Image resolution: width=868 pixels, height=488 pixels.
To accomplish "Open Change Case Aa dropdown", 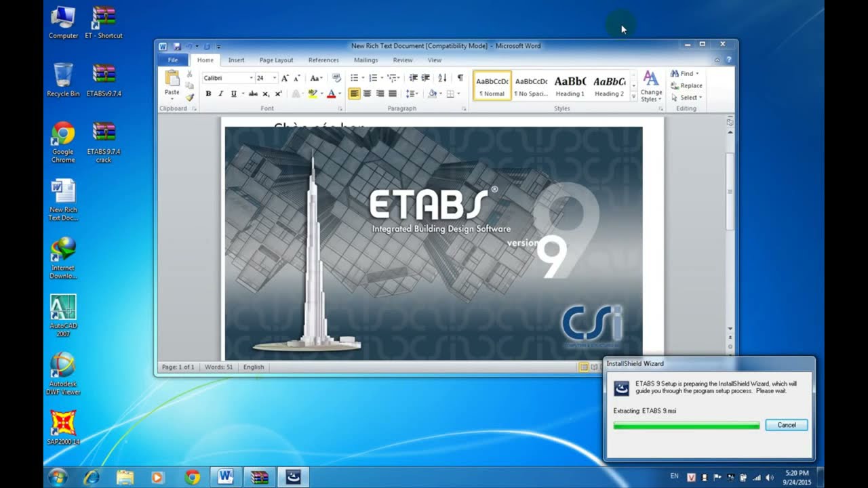I will tap(315, 78).
